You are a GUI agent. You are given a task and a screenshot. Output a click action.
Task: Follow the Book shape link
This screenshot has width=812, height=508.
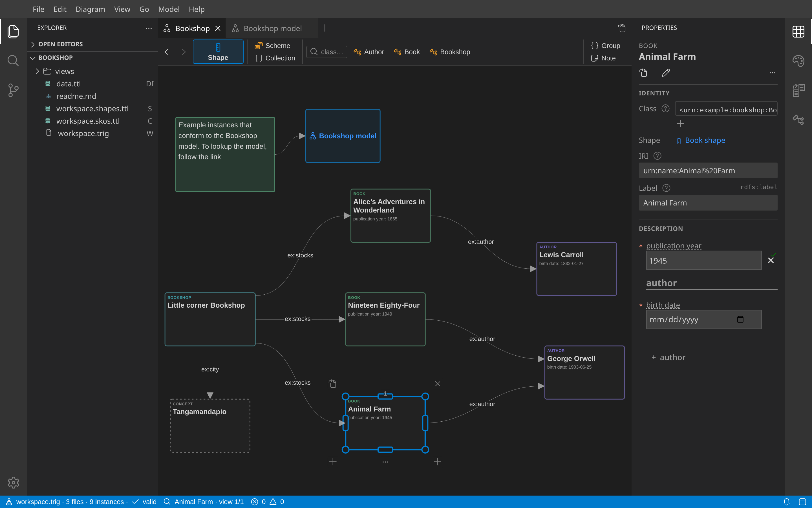[705, 140]
